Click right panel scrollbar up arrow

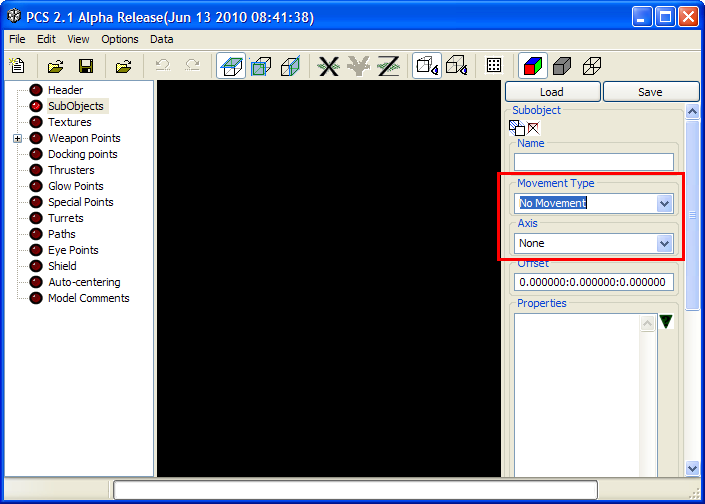(692, 111)
